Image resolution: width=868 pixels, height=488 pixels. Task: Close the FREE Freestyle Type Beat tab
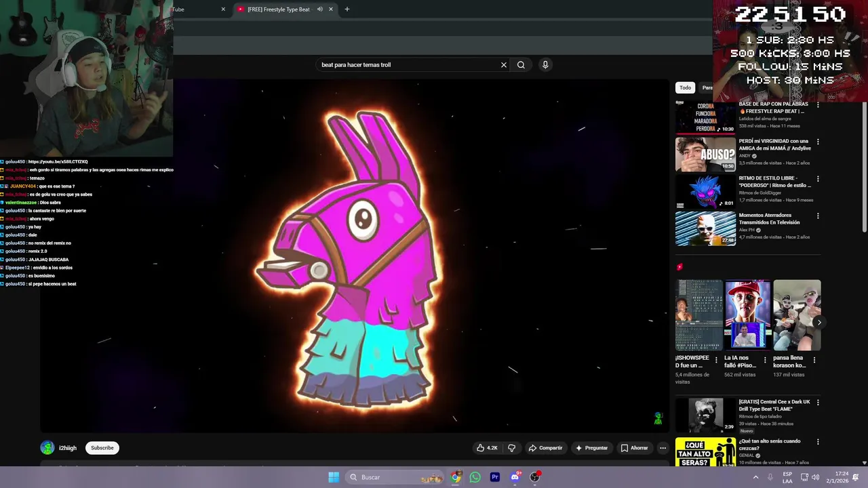coord(331,9)
